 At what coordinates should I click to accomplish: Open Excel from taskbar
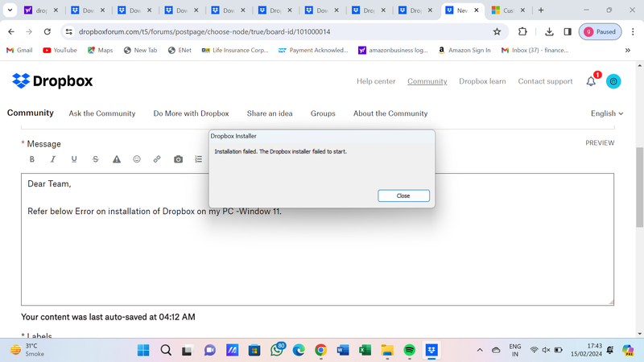365,350
